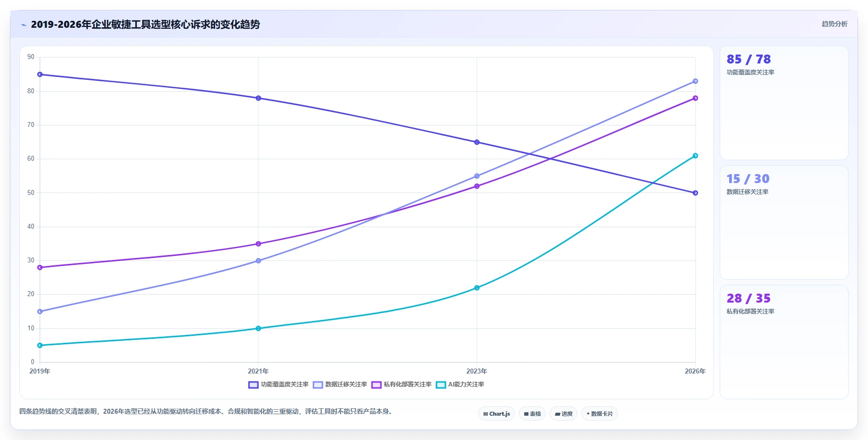Hide the 私有化部署关注率 series via legend
Image resolution: width=868 pixels, height=440 pixels.
(x=401, y=384)
